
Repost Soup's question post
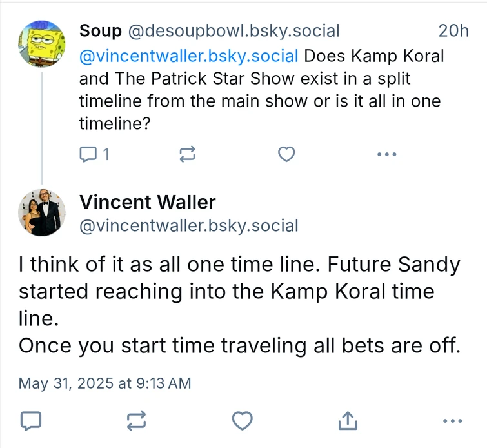[186, 154]
